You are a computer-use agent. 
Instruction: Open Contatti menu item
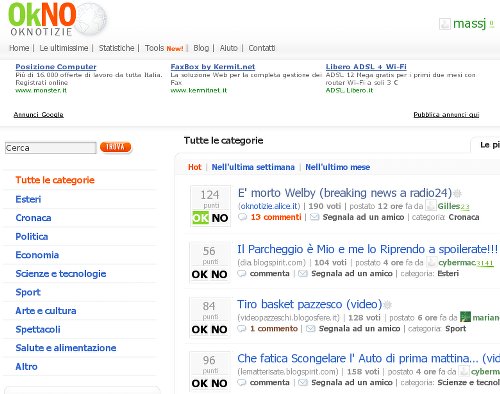point(262,48)
